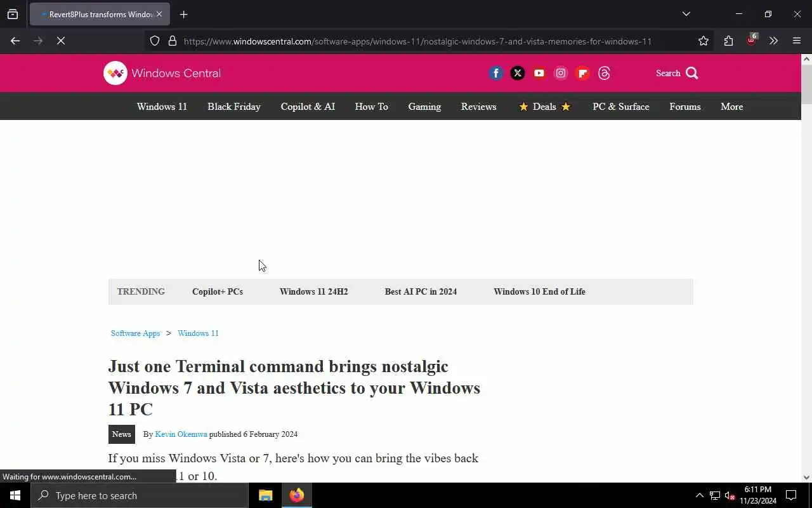Open trending topic Windows 11 24H2
This screenshot has width=812, height=508.
click(x=313, y=291)
